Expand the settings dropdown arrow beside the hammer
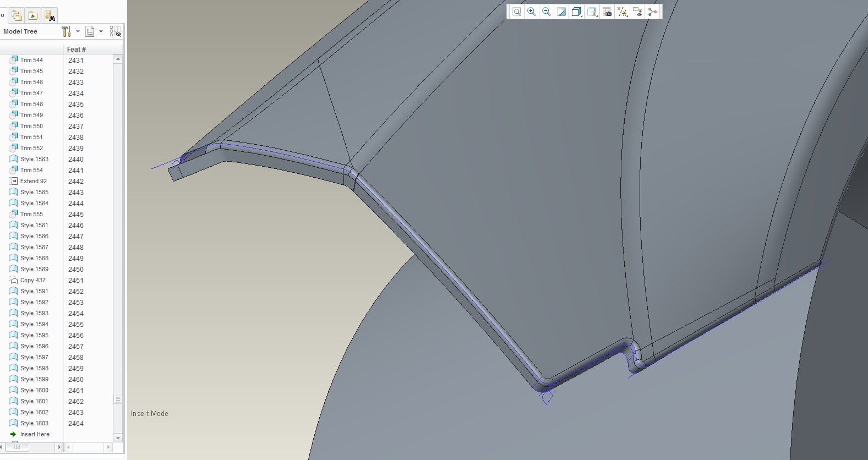Viewport: 868px width, 460px height. (78, 31)
